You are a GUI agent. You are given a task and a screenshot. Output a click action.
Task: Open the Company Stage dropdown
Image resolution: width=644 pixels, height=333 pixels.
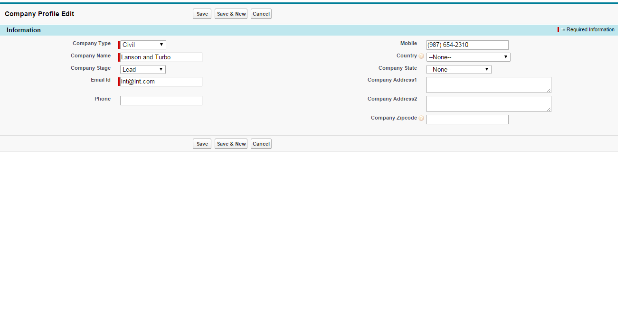coord(143,69)
